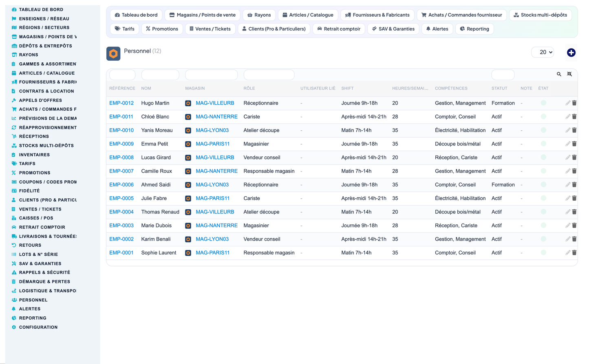Select Personnel in the left sidebar
This screenshot has height=364, width=589.
tap(33, 300)
